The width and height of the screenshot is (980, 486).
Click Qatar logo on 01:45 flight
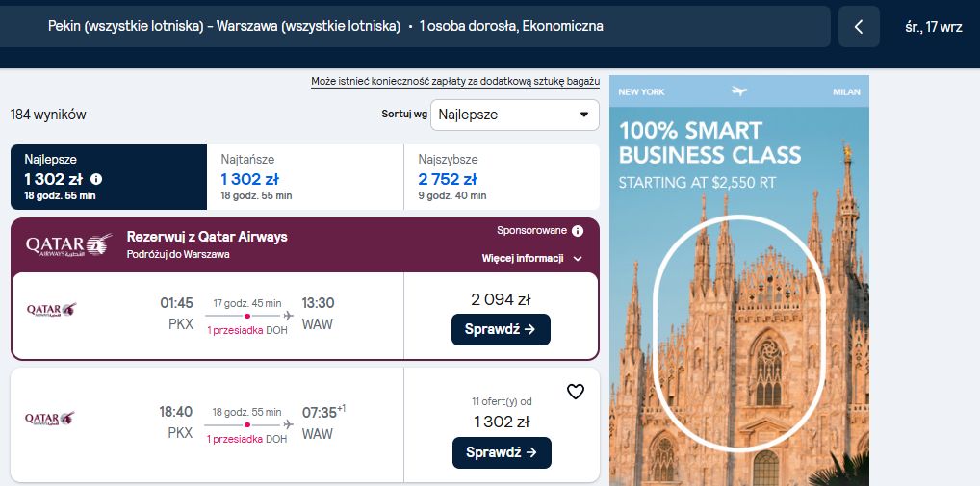click(x=51, y=309)
